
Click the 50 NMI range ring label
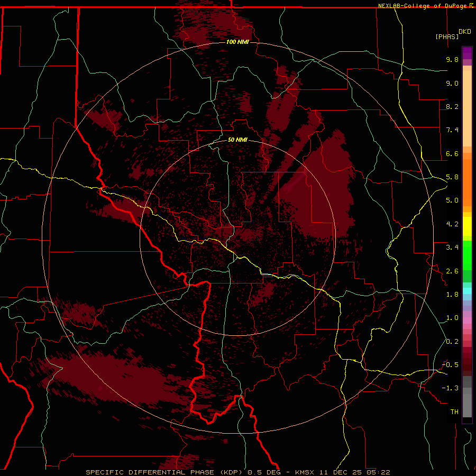237,140
